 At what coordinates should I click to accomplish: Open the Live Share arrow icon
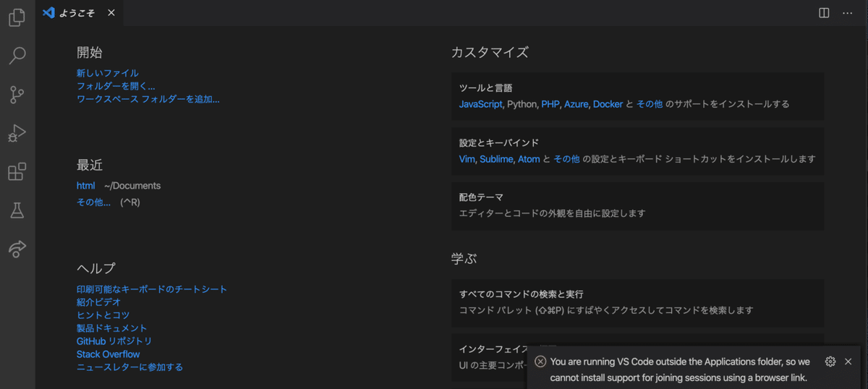17,249
